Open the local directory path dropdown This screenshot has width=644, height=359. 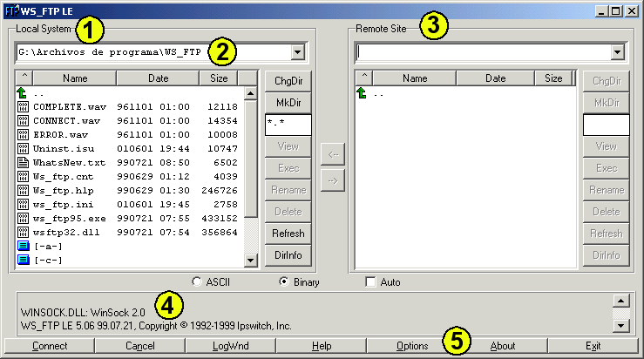coord(297,52)
